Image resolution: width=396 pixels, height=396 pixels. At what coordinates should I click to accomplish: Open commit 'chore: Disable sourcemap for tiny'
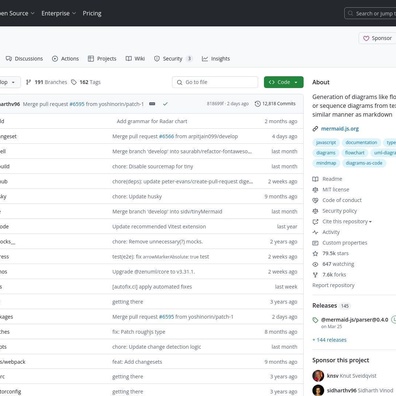[153, 166]
